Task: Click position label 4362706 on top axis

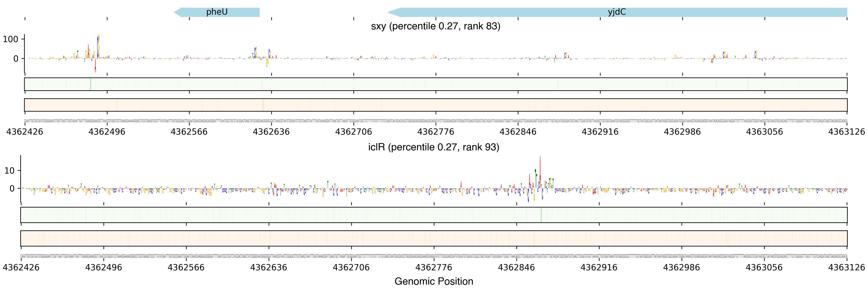Action: pos(353,132)
